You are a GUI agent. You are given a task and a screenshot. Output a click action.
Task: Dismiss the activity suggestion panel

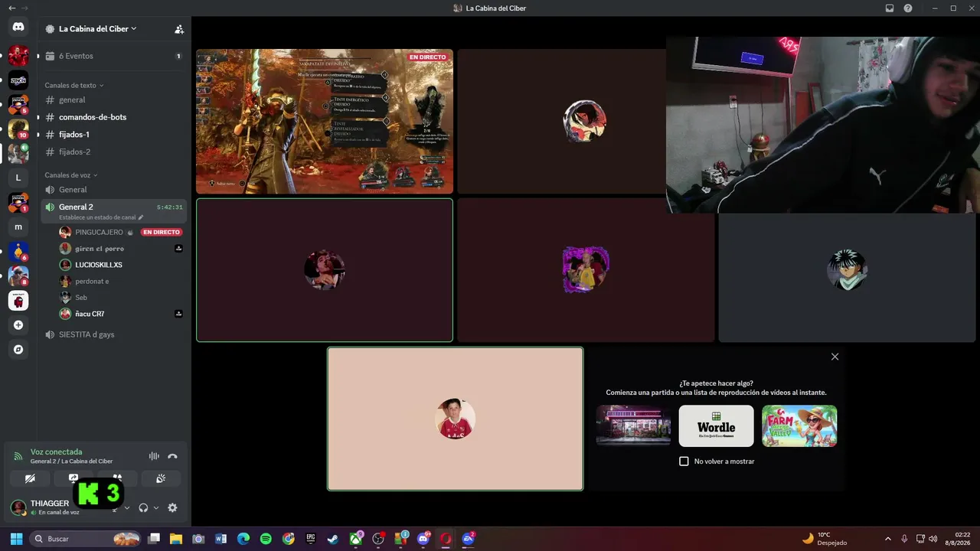click(835, 357)
